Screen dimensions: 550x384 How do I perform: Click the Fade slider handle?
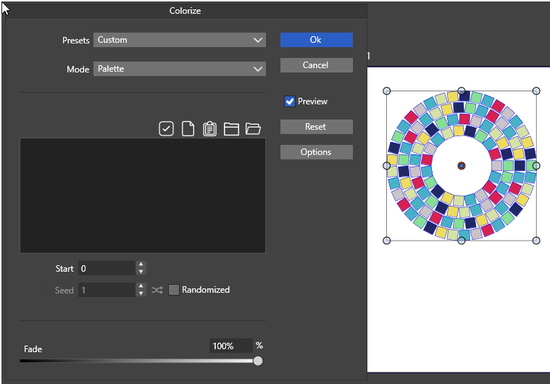[x=258, y=361]
